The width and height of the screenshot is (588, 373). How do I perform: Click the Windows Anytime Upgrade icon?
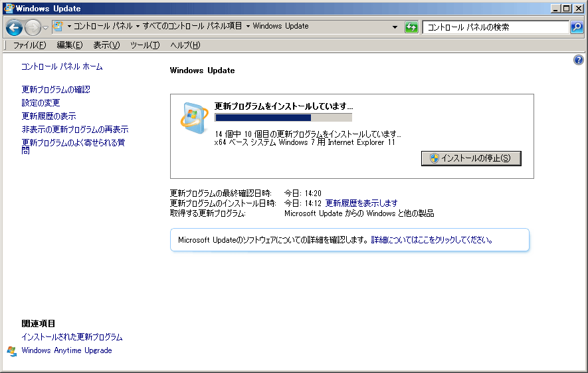point(12,351)
